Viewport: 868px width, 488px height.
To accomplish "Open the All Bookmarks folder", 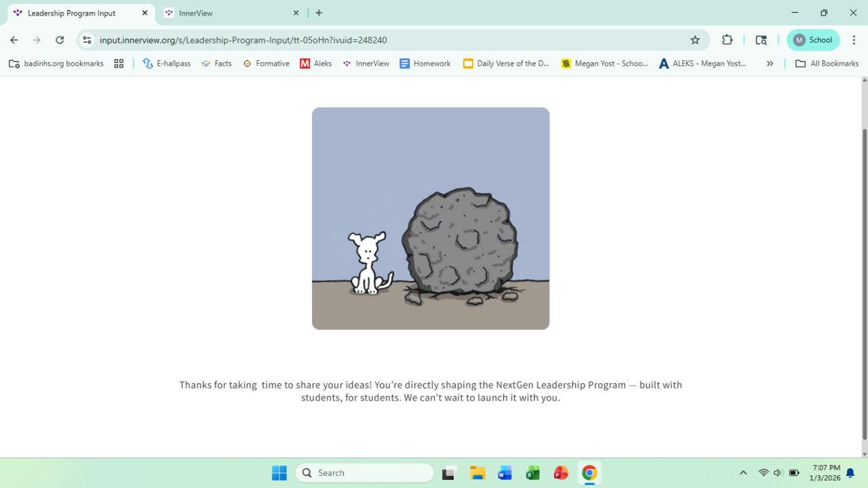I will [x=827, y=64].
